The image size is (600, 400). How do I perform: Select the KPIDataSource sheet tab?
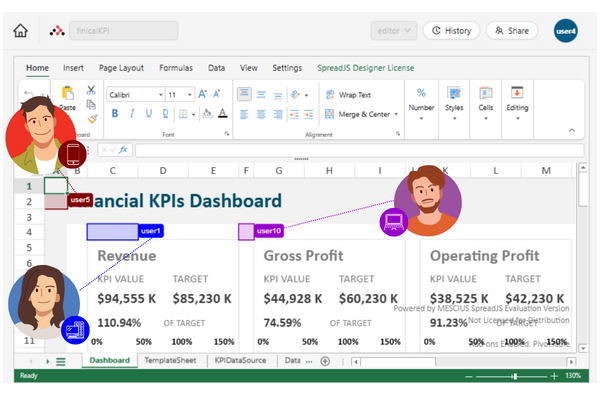point(240,361)
